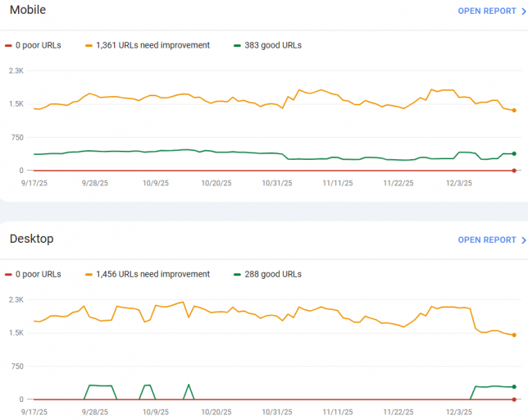
Task: Open the Desktop report link
Action: click(x=486, y=240)
